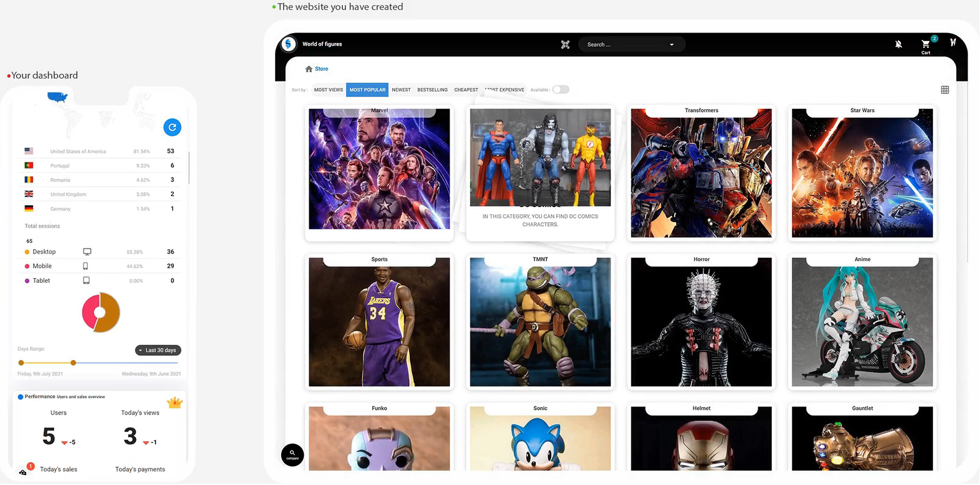Sort by Cheapest

tap(466, 90)
